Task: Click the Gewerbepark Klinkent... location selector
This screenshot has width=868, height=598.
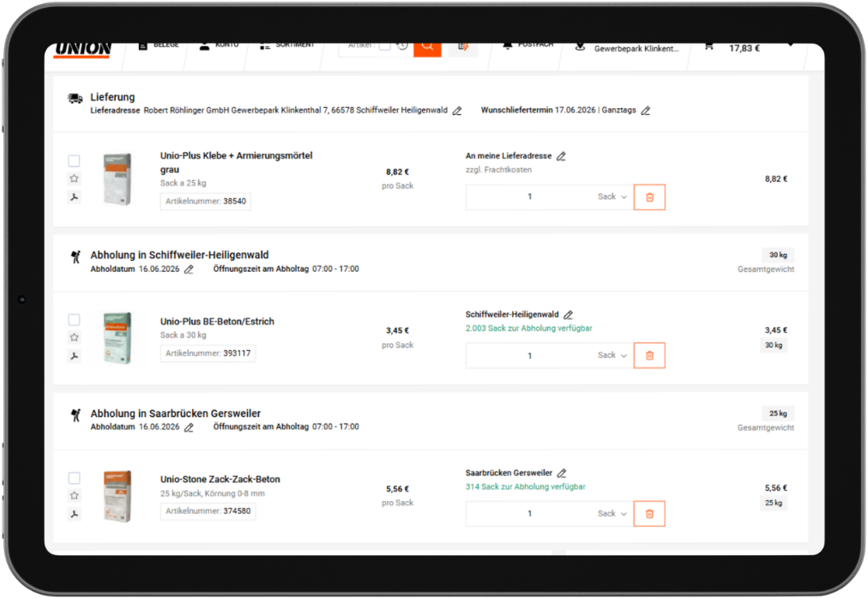Action: (626, 48)
